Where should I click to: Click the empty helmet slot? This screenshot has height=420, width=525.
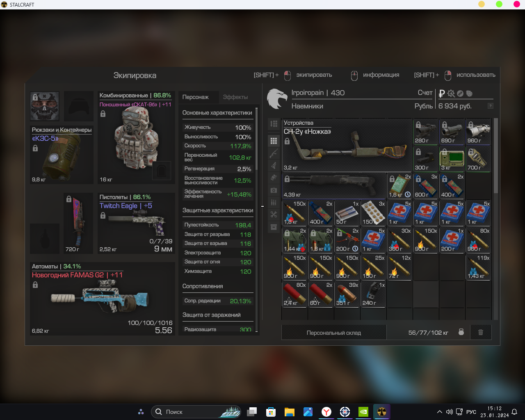(79, 106)
